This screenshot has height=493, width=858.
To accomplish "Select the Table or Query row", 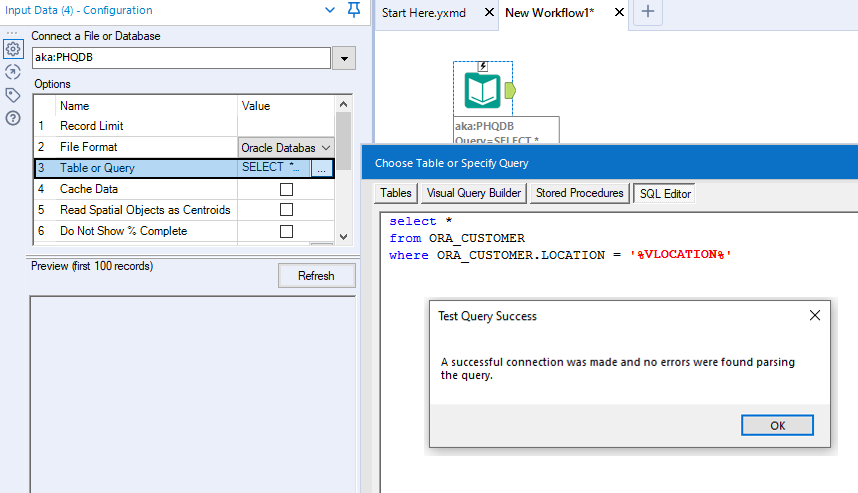I will pyautogui.click(x=184, y=168).
